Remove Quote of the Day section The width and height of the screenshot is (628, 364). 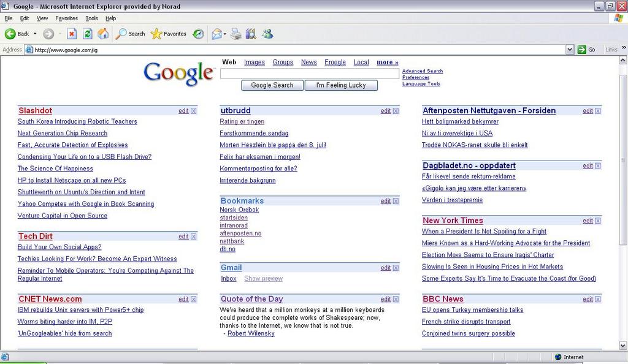pyautogui.click(x=396, y=299)
